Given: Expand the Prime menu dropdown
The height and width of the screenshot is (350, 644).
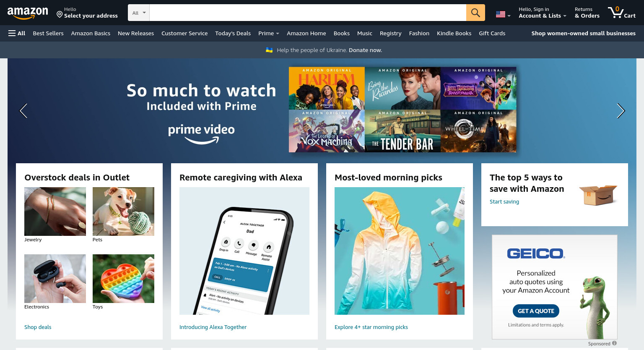Looking at the screenshot, I should click(x=269, y=33).
